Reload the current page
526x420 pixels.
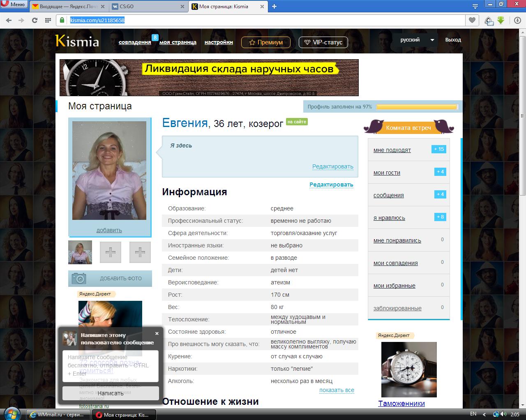coord(35,20)
